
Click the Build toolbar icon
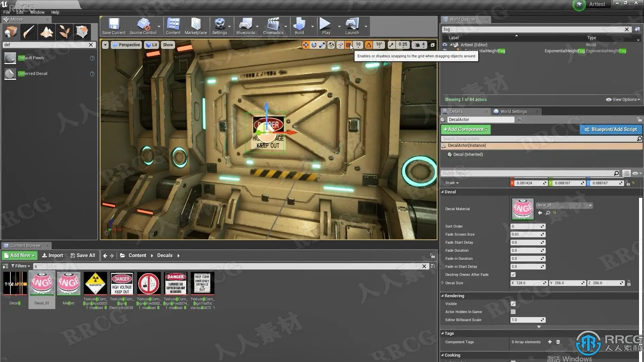[299, 26]
